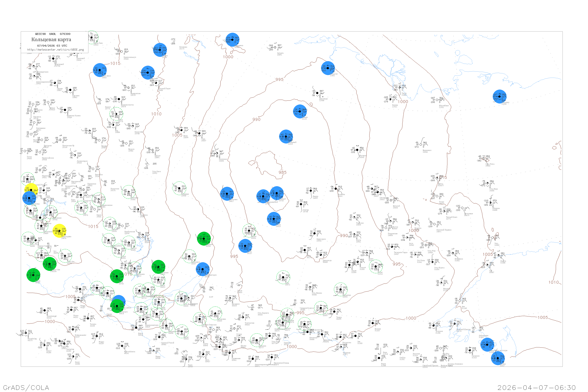Click the Верхоянск station plot
This screenshot has width=588, height=392.
[x=421, y=144]
